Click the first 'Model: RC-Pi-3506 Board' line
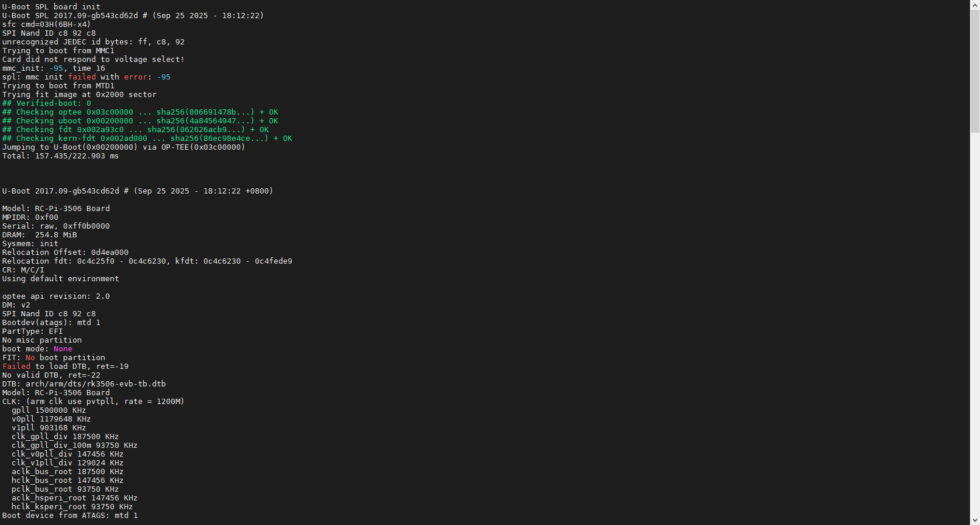The width and height of the screenshot is (980, 525). point(56,209)
